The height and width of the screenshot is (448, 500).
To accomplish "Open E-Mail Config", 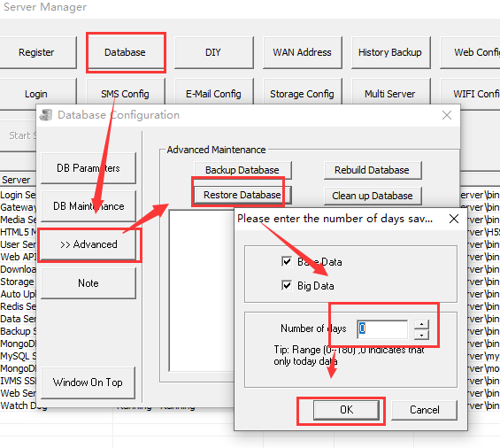I will point(213,94).
